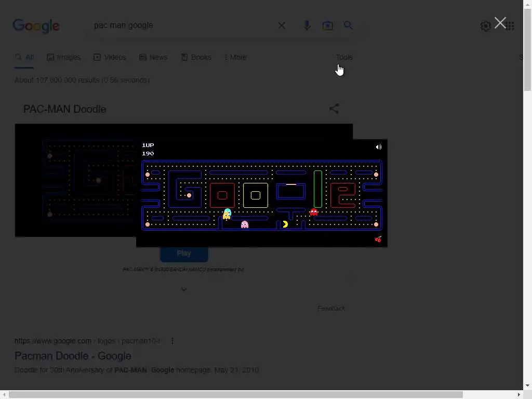This screenshot has height=399, width=532.
Task: Clear the search query with X icon
Action: click(282, 25)
